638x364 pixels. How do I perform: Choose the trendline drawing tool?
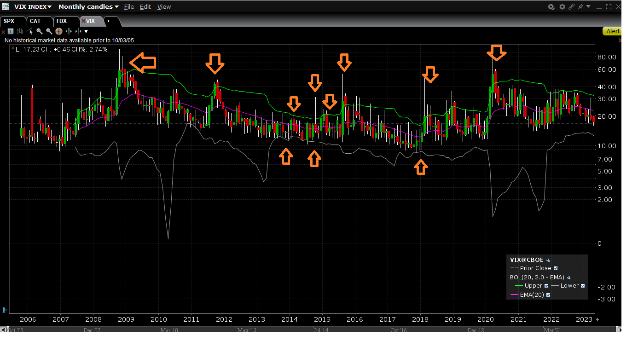click(x=30, y=31)
